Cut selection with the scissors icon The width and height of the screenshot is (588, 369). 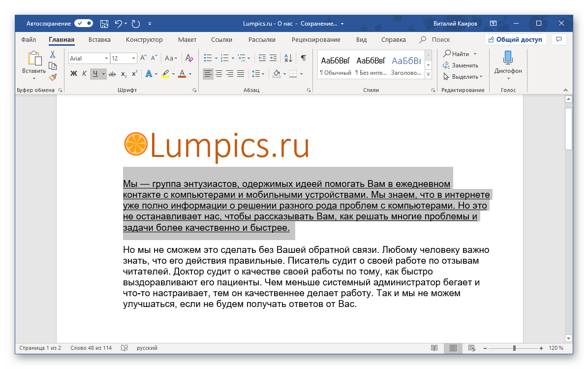53,55
